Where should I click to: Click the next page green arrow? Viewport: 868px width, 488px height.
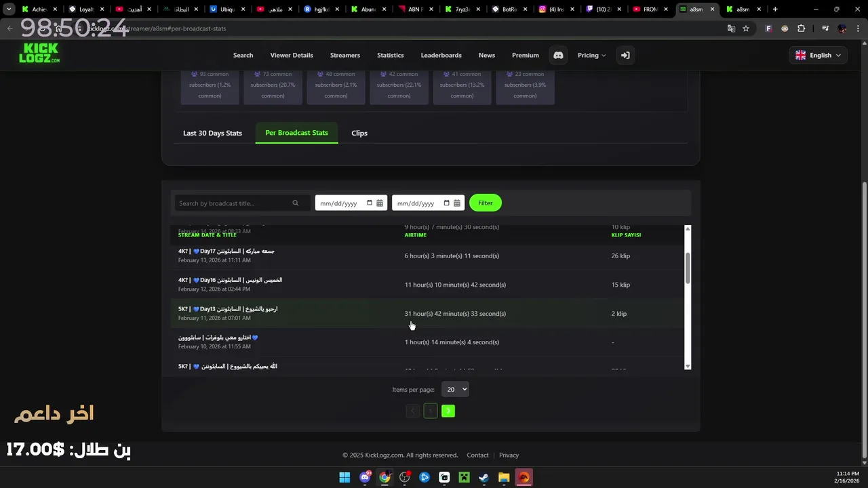(448, 411)
